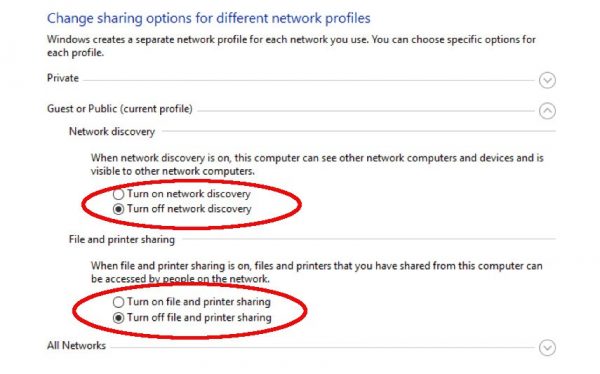
Task: Enable Turn on file and printer sharing radio circle
Action: (118, 302)
